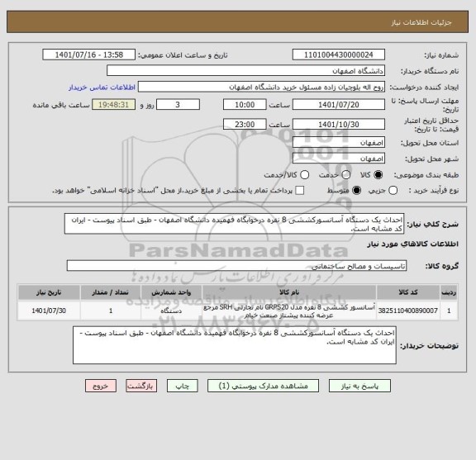Open مشاهده مدارک پیوستی (1) button
The width and height of the screenshot is (476, 460).
click(x=263, y=386)
